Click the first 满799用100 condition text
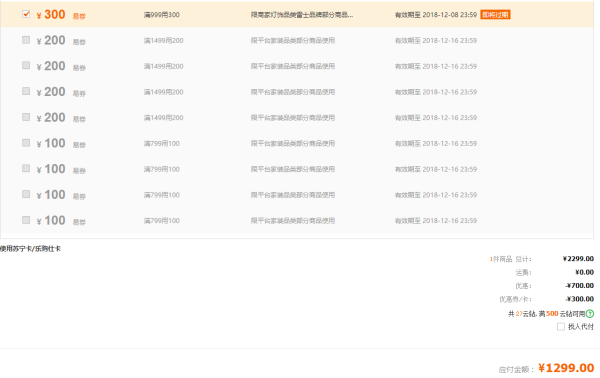 (161, 143)
